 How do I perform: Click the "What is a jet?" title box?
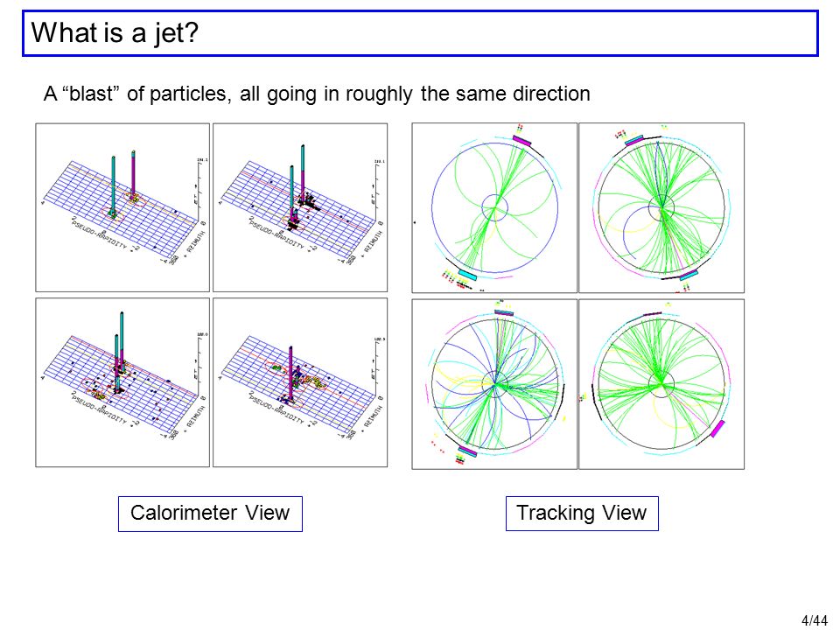[x=420, y=32]
